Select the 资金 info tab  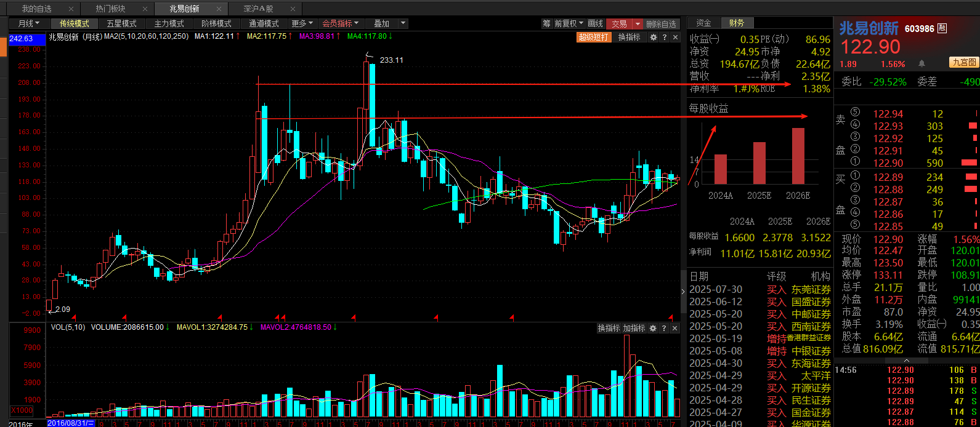coord(703,23)
